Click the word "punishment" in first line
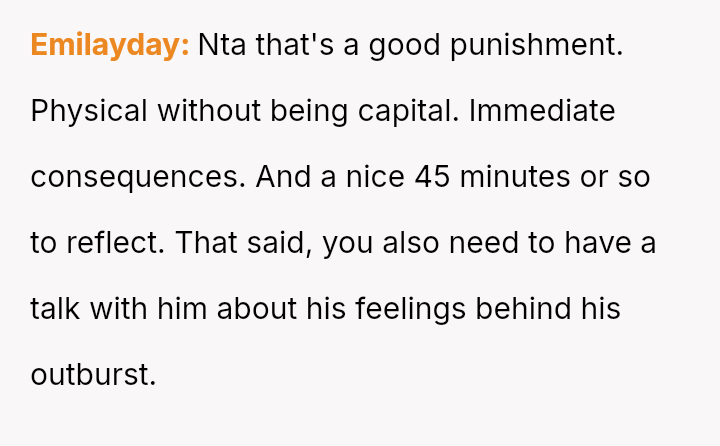The height and width of the screenshot is (446, 720). [x=539, y=45]
